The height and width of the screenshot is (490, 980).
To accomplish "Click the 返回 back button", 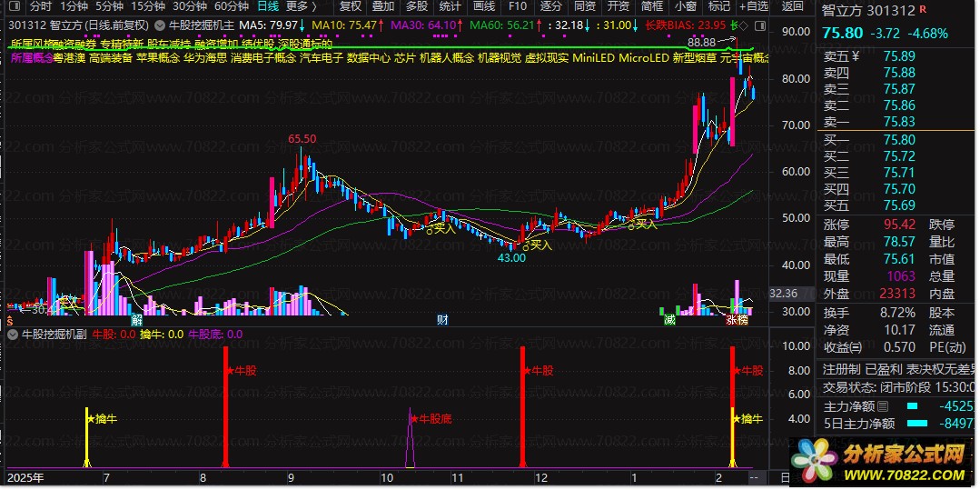I will pos(793,7).
